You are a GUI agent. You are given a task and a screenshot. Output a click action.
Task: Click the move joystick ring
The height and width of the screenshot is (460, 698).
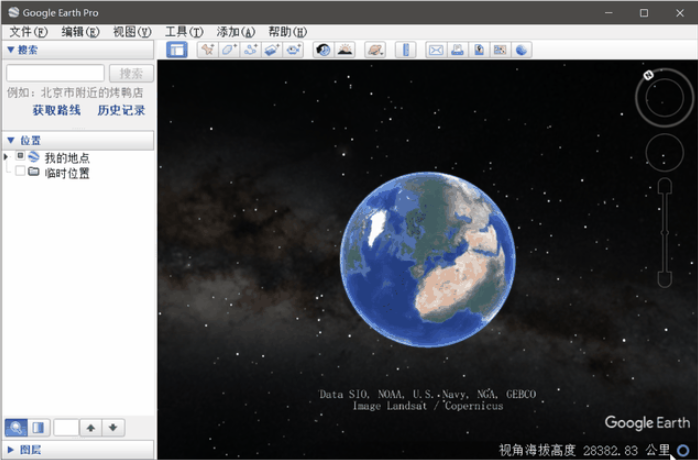coord(665,152)
